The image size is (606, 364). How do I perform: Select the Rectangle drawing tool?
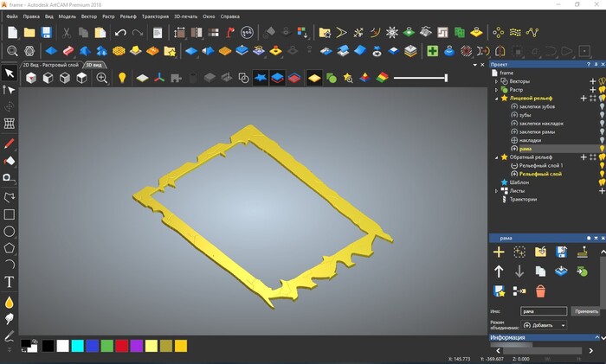tap(10, 214)
